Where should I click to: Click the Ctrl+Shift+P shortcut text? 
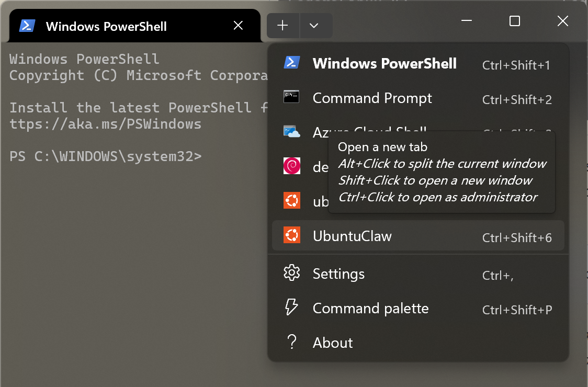[x=517, y=310]
